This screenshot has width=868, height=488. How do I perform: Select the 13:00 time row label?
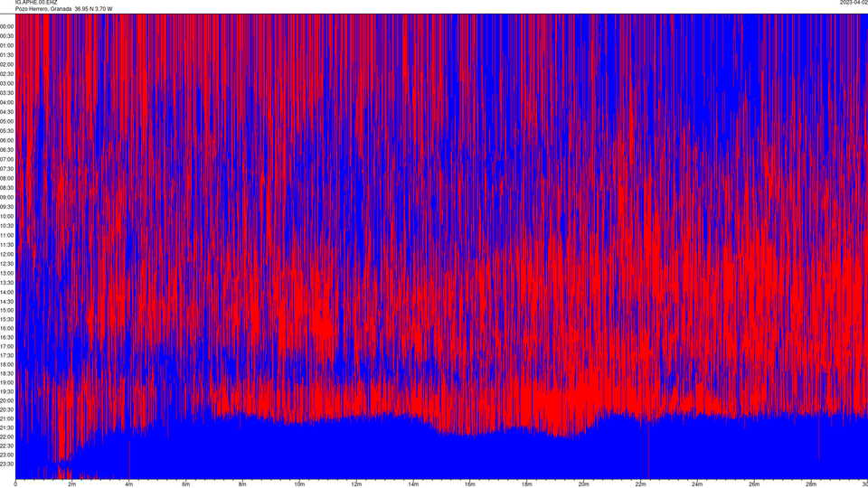6,273
